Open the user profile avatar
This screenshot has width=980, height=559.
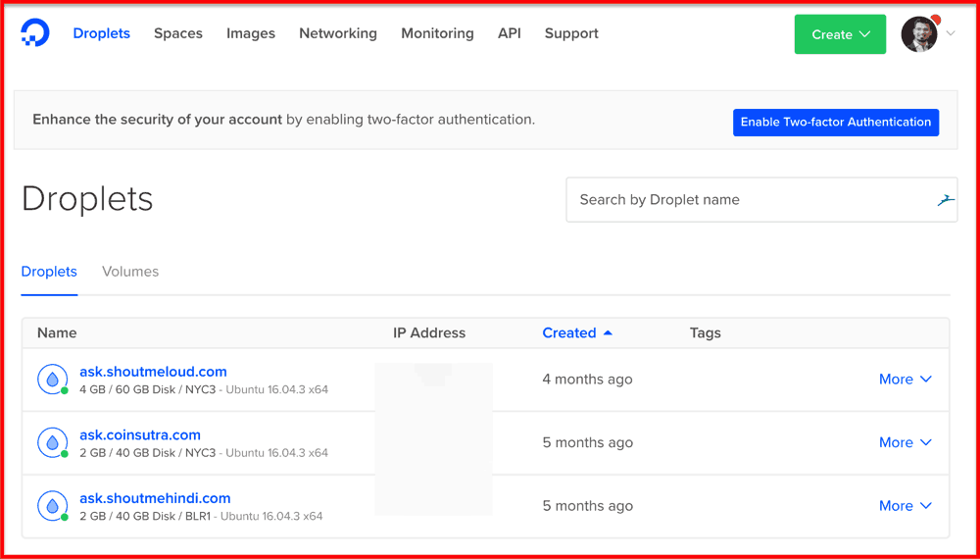pos(919,34)
